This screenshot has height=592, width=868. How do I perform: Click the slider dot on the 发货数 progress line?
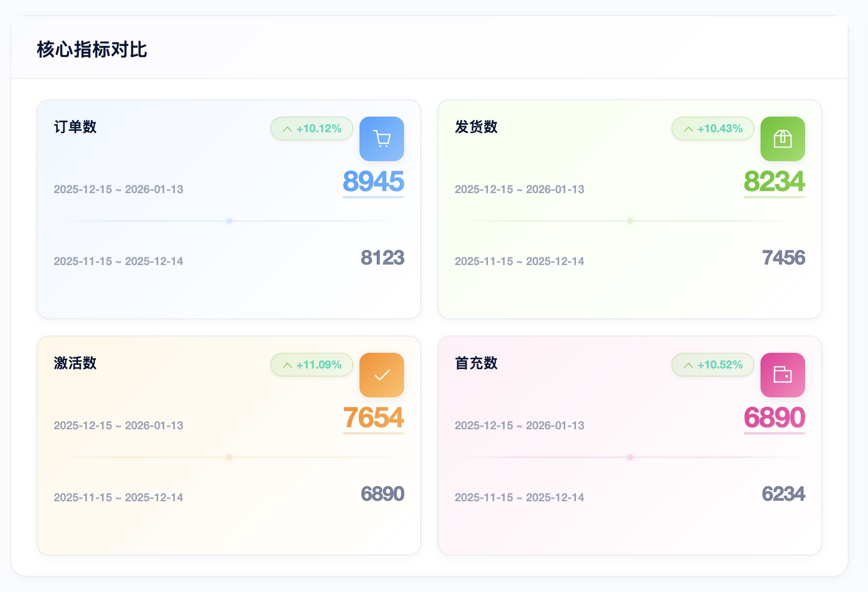[x=630, y=221]
